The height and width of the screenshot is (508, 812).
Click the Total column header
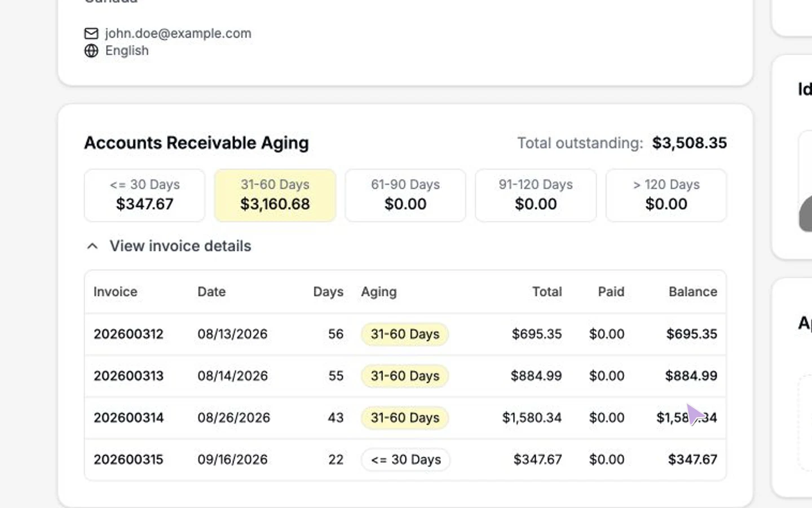click(x=547, y=292)
